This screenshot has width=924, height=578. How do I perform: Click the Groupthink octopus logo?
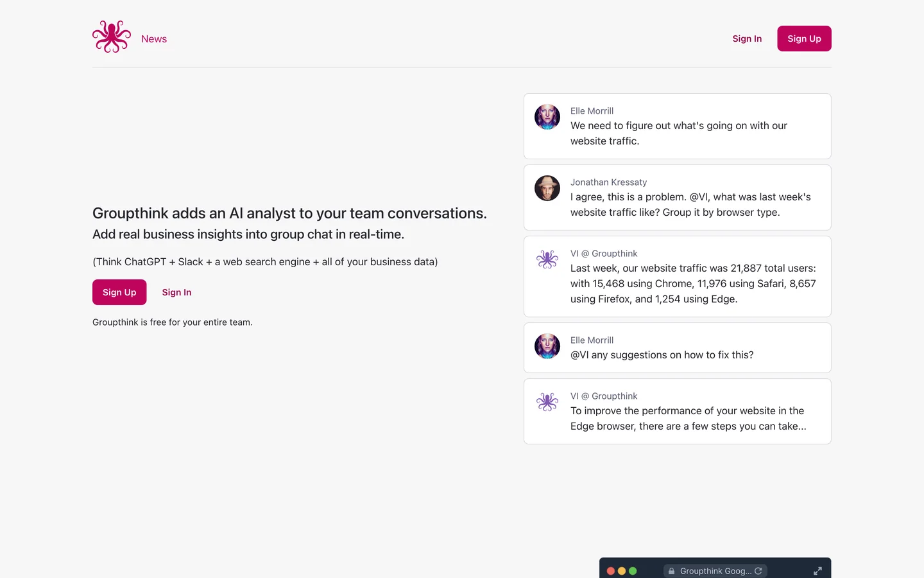point(112,37)
